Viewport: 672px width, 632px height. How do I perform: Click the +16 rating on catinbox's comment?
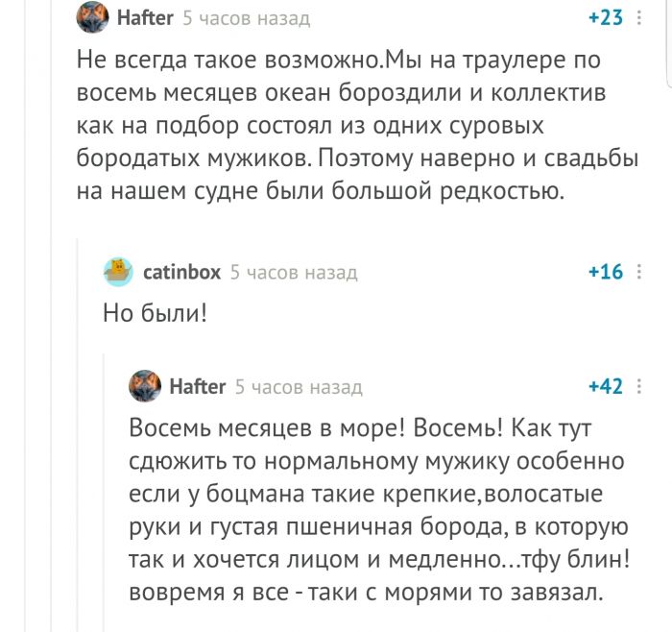click(x=605, y=272)
